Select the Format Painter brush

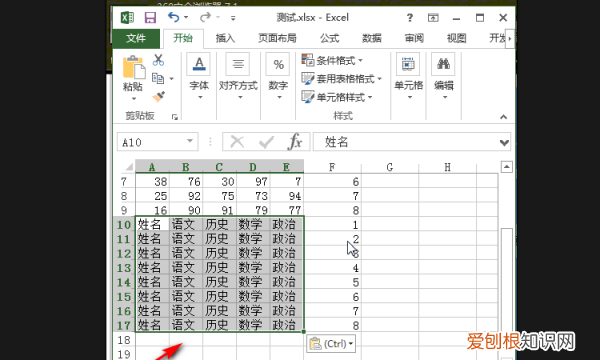pos(158,96)
